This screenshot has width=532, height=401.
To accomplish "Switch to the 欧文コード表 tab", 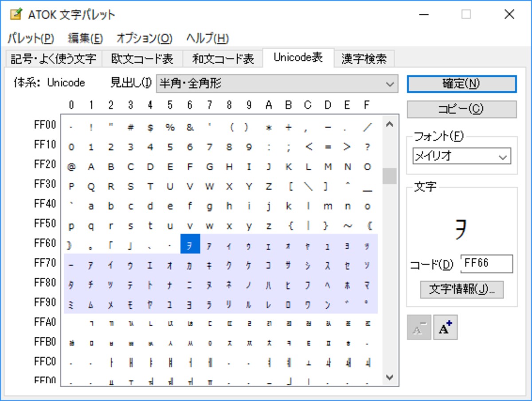I will [x=142, y=58].
